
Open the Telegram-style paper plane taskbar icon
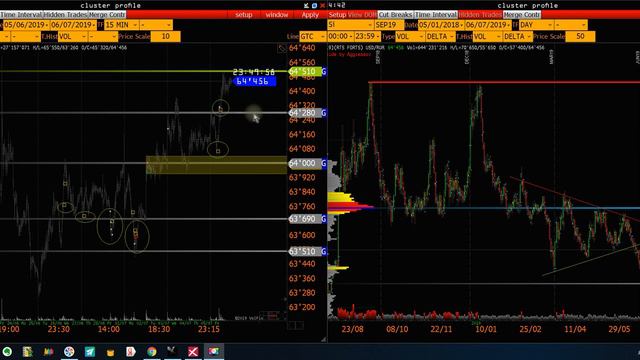coord(90,351)
